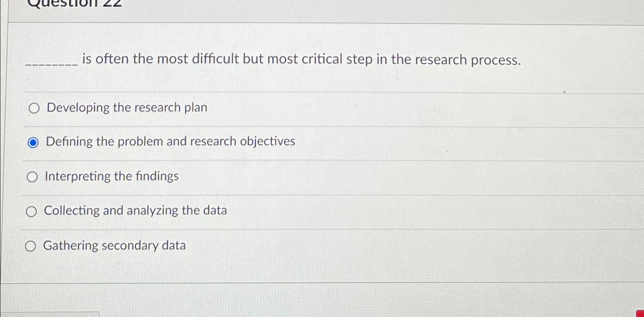Select the "Developing the research plan" radio button

(33, 108)
